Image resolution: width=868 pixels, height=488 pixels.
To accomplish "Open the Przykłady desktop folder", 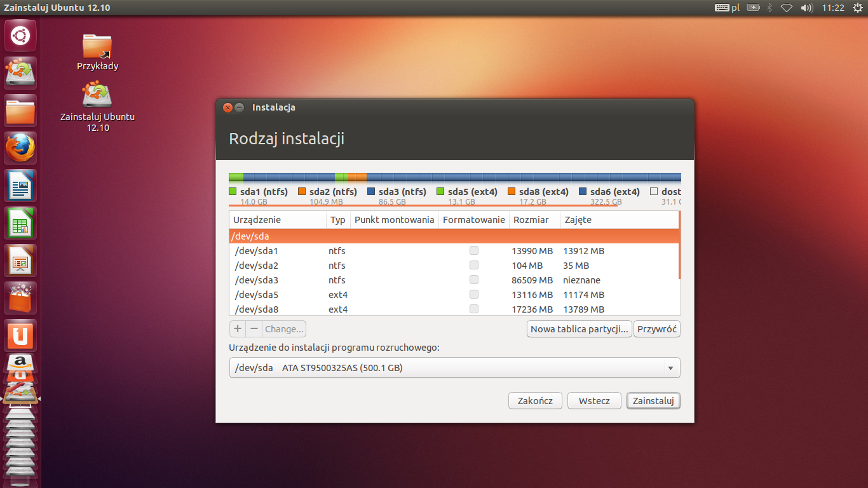I will [97, 52].
